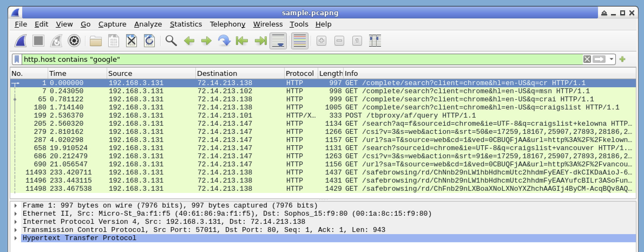644x252 pixels.
Task: Expand Hypertext Transfer Protocol details
Action: (x=16, y=238)
